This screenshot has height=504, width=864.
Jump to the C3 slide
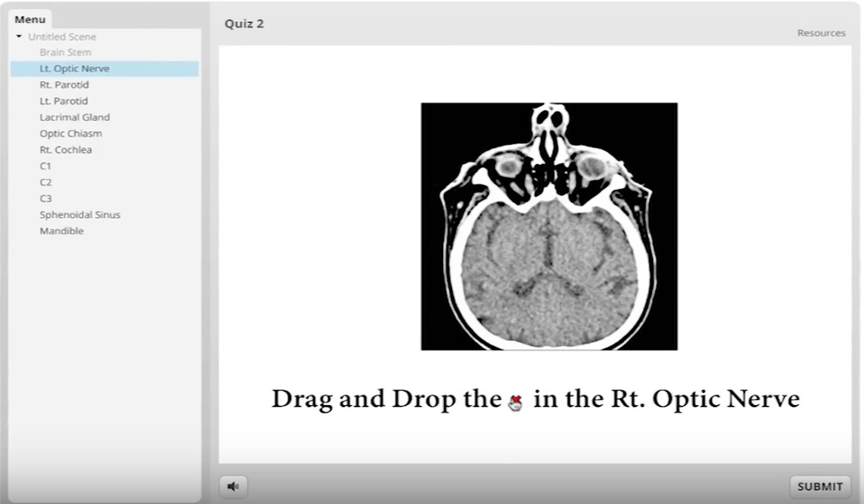(46, 199)
